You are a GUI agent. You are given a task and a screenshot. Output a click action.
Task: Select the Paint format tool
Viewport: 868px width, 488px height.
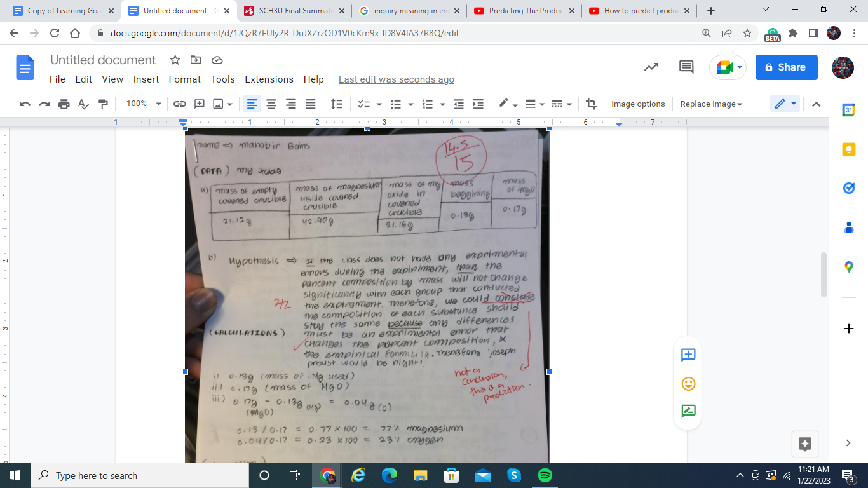pos(103,104)
